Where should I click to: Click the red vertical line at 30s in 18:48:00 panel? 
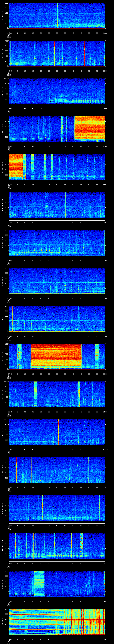coord(57,16)
